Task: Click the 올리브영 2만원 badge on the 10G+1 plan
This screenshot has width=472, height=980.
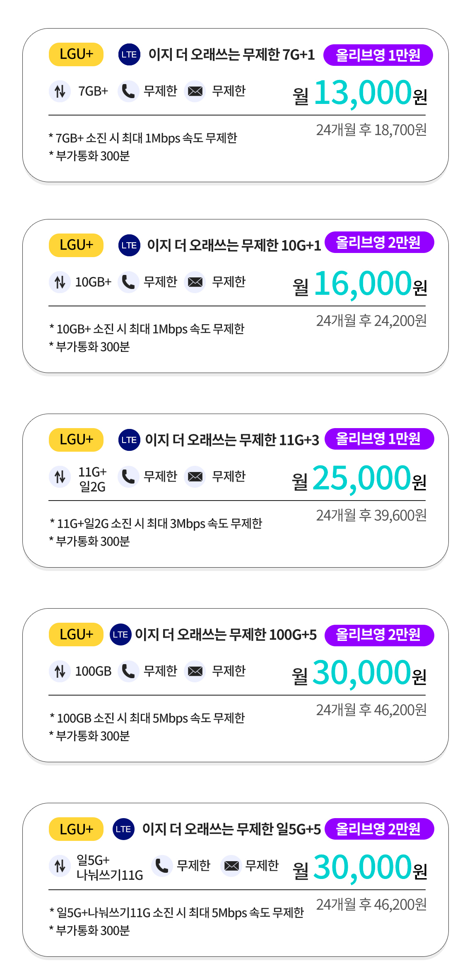Action: tap(379, 242)
